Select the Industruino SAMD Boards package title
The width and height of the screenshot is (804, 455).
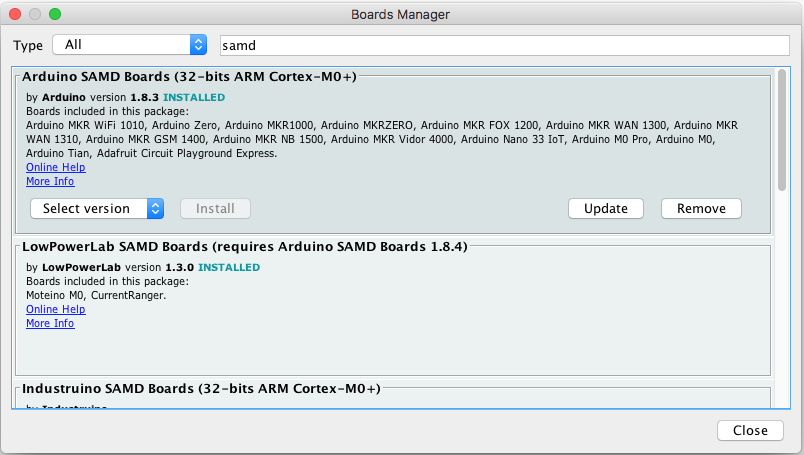point(201,389)
